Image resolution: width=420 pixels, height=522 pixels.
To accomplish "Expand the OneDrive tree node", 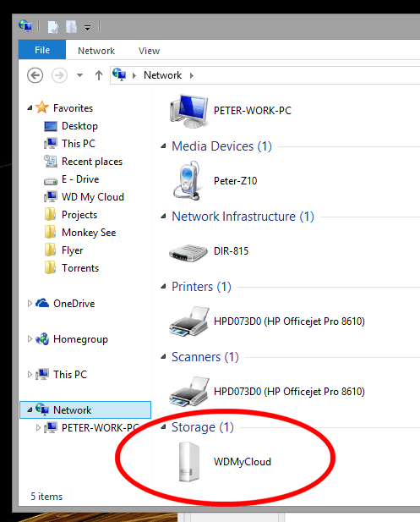I will click(30, 303).
